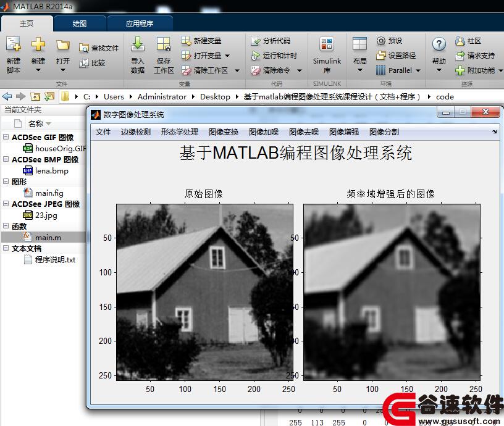Open the 清除命令 dropdown arrow
The image size is (504, 426).
click(x=299, y=70)
